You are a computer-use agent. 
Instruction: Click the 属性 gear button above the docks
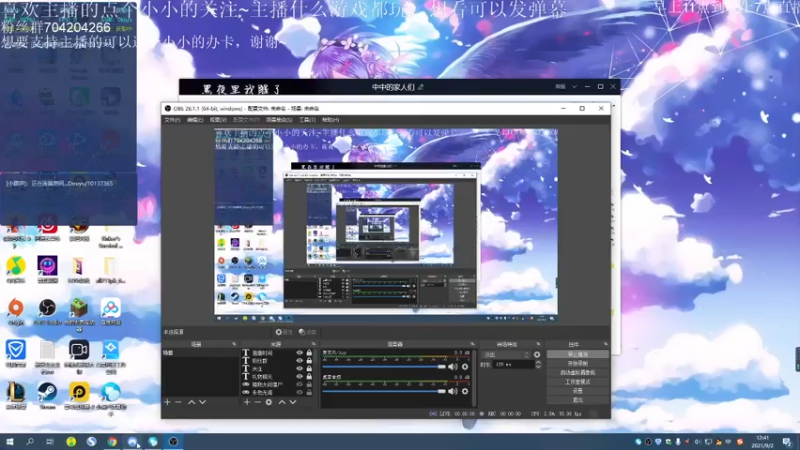pos(284,332)
